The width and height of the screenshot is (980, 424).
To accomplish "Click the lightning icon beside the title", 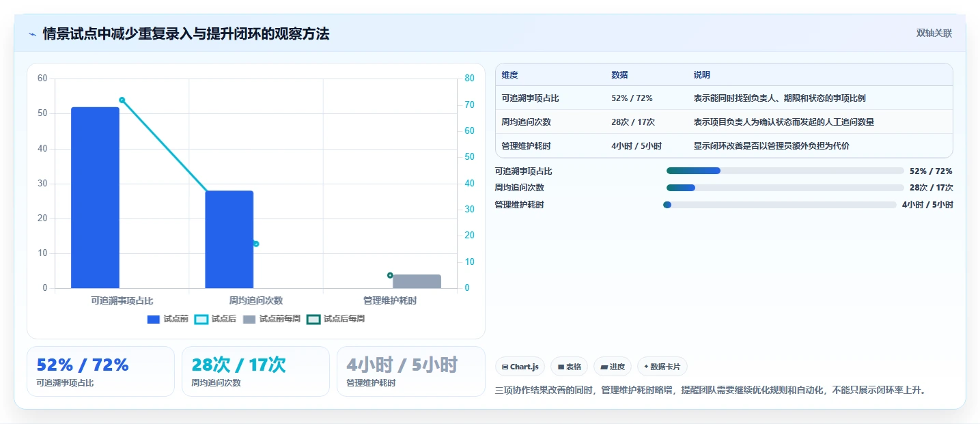I will [x=33, y=34].
